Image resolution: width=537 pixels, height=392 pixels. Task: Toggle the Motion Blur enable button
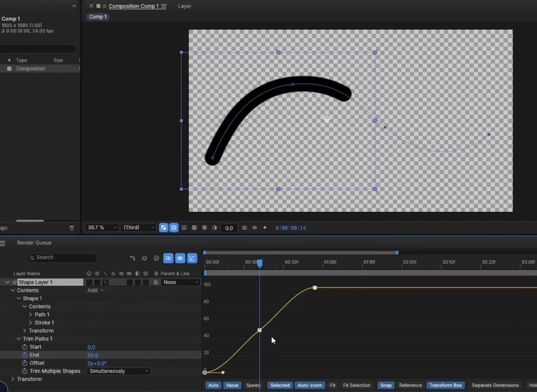[x=180, y=258]
